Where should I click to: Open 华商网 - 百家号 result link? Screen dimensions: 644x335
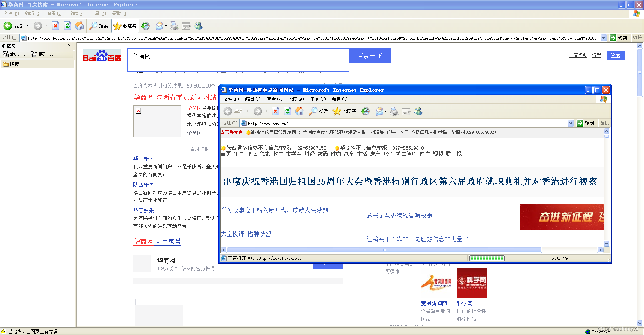(157, 241)
